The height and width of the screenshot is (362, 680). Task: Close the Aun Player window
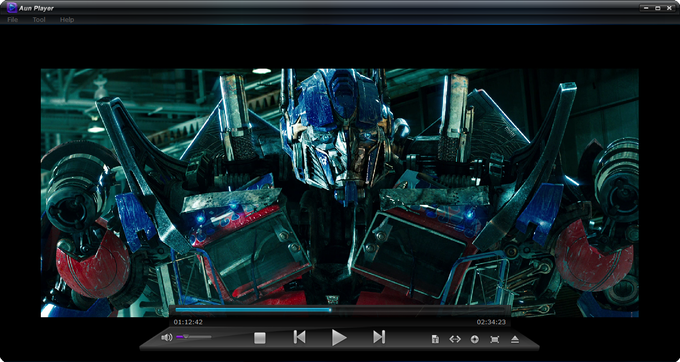click(x=669, y=8)
